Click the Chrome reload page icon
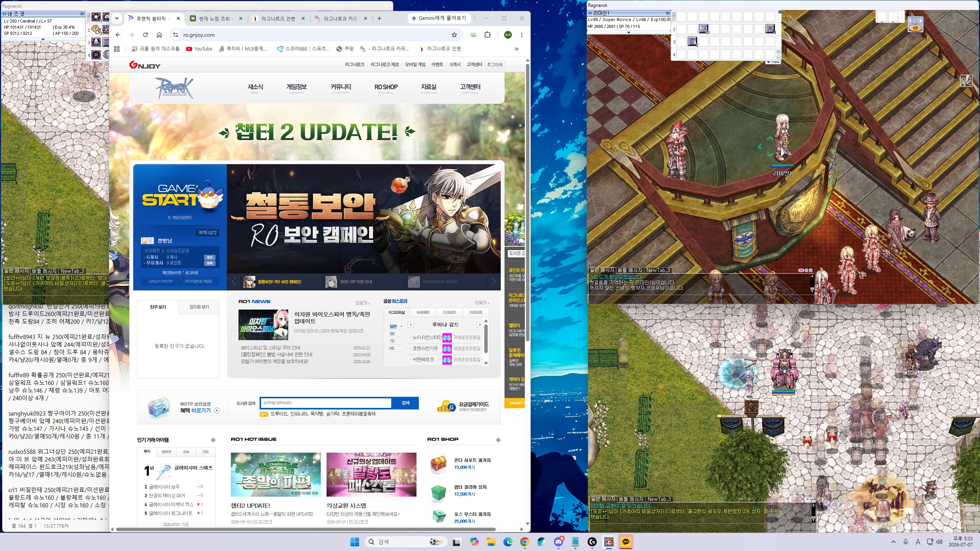The width and height of the screenshot is (980, 551). 145,35
